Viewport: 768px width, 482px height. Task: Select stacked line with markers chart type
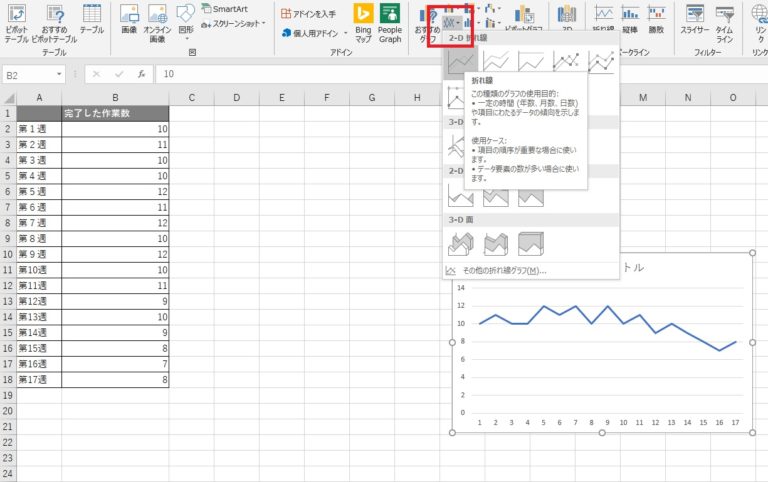point(601,62)
